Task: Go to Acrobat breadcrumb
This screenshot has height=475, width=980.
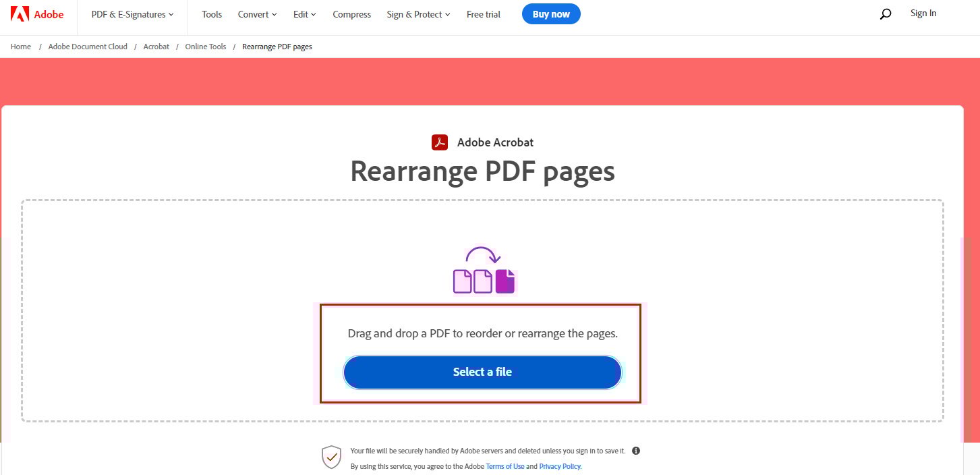Action: click(156, 47)
